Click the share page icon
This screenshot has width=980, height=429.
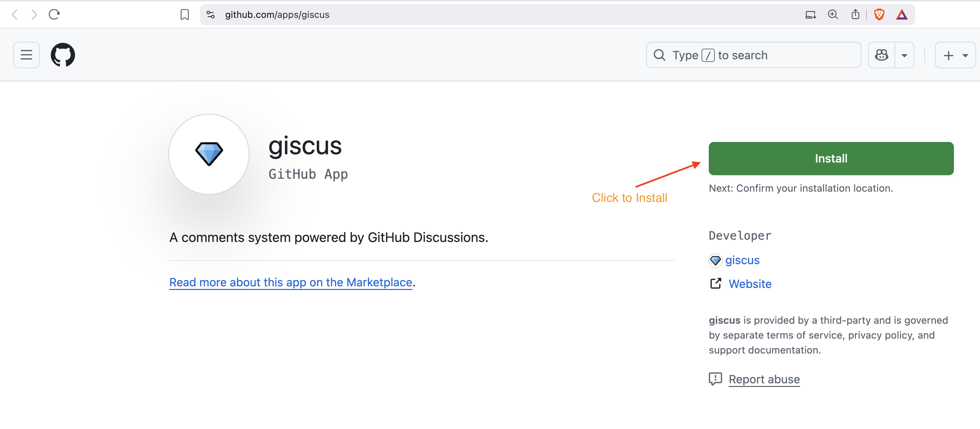[855, 15]
